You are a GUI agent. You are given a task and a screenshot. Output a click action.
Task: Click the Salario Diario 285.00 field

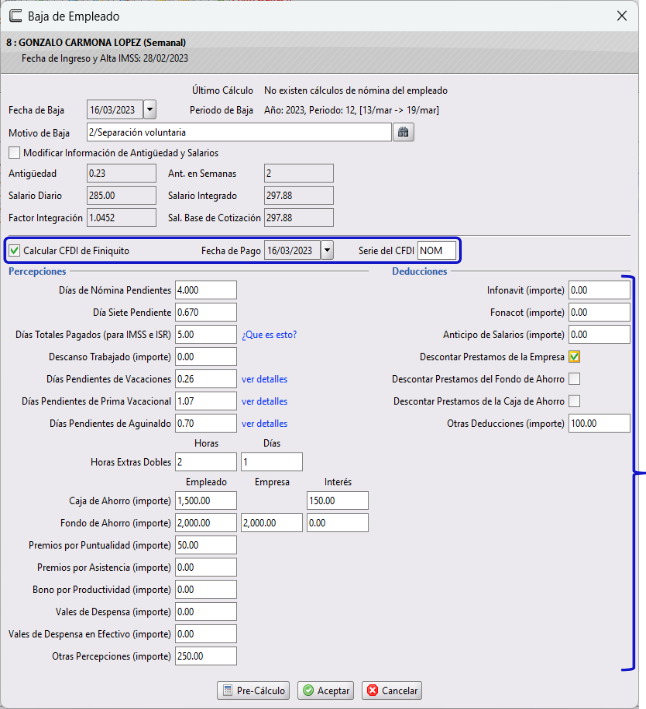pyautogui.click(x=122, y=196)
